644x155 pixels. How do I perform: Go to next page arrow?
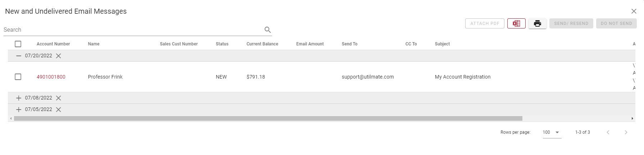[626, 132]
